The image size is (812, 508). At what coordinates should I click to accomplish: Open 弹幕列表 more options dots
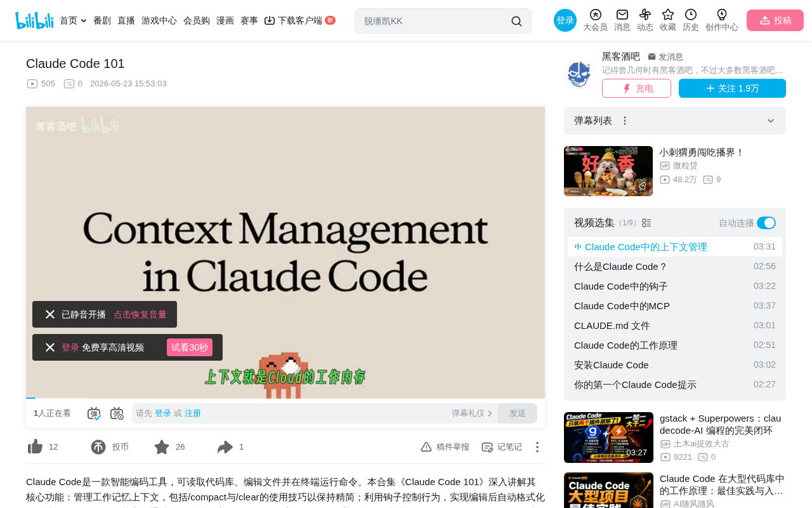[625, 121]
